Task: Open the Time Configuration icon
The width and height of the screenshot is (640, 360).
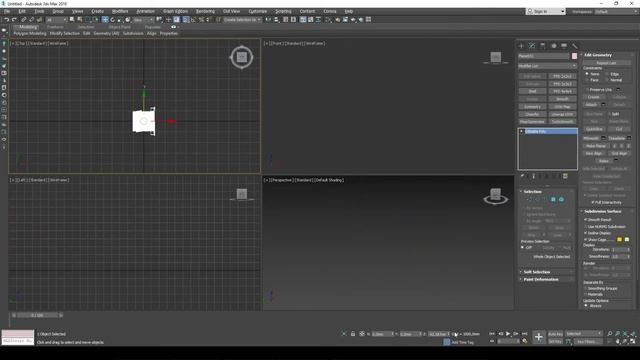Action: pyautogui.click(x=525, y=341)
